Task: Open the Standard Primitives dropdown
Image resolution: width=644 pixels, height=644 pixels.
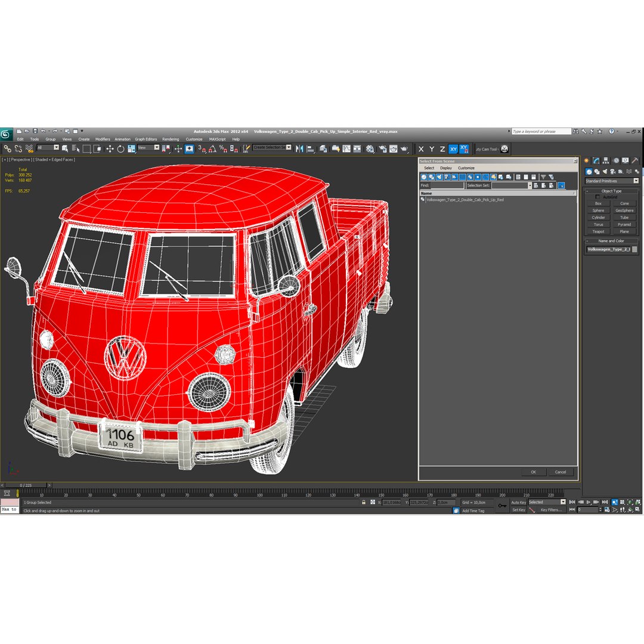Action: pos(612,181)
